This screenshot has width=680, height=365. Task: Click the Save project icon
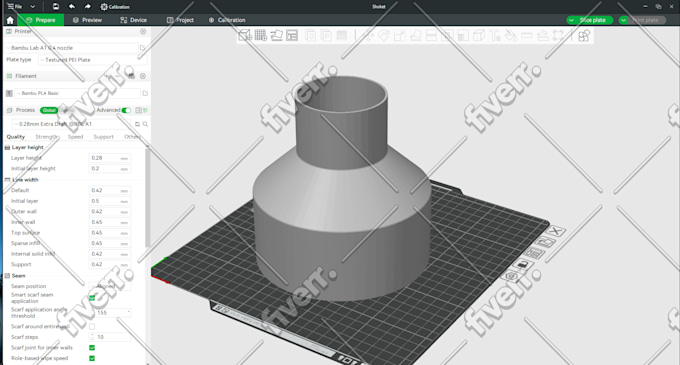click(56, 7)
